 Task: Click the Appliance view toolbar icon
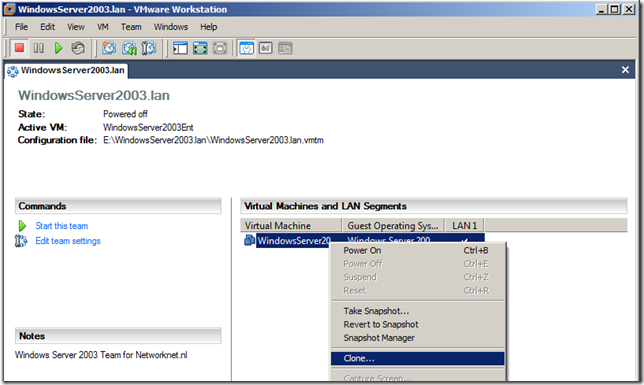click(265, 48)
